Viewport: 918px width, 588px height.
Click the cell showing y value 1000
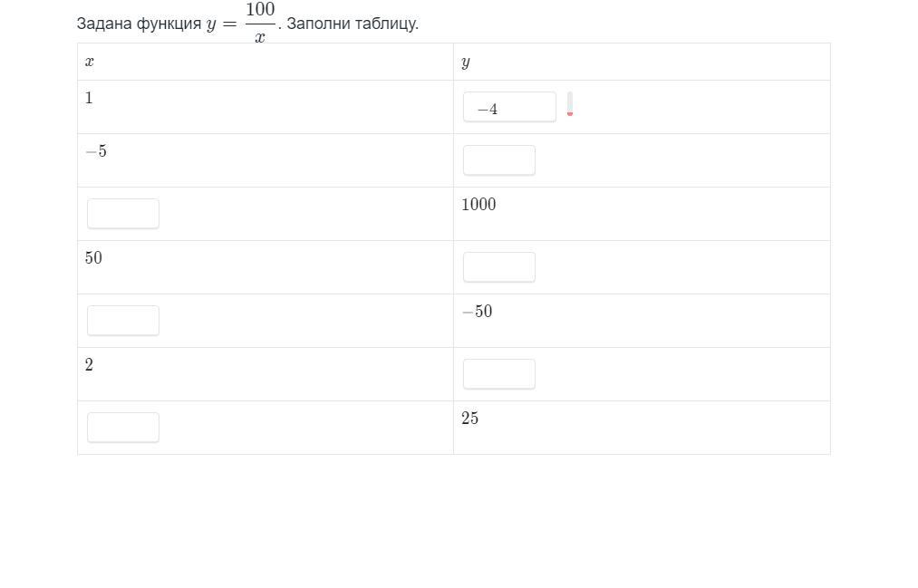(642, 214)
